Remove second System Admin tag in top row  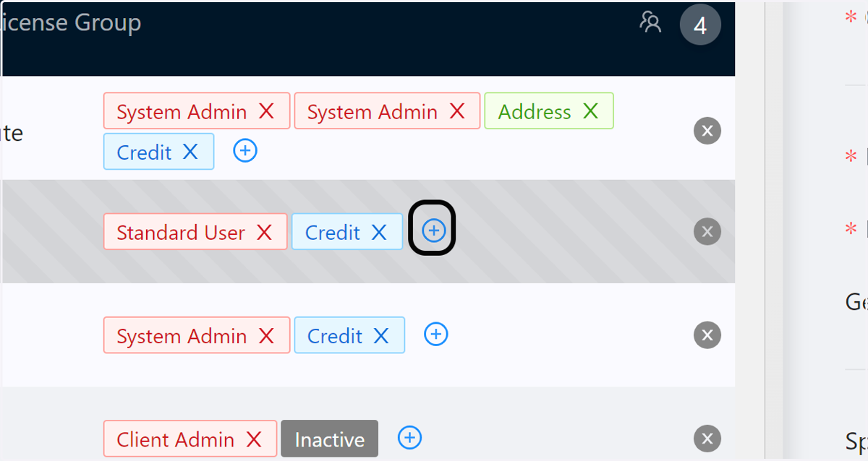point(457,111)
